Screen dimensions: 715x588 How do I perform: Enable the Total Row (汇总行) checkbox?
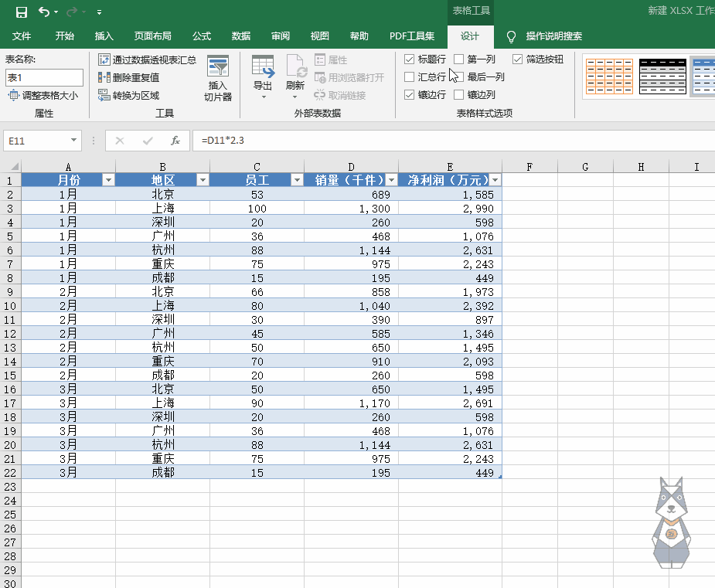(x=410, y=77)
